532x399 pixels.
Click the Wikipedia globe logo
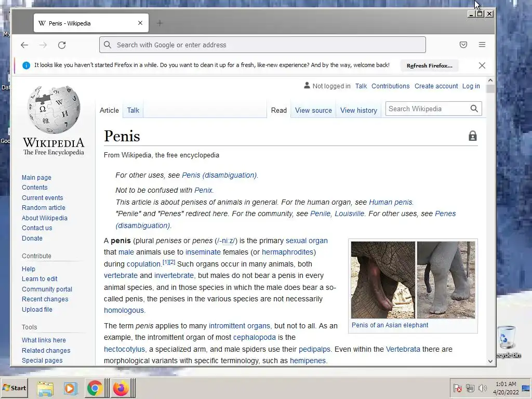(54, 109)
